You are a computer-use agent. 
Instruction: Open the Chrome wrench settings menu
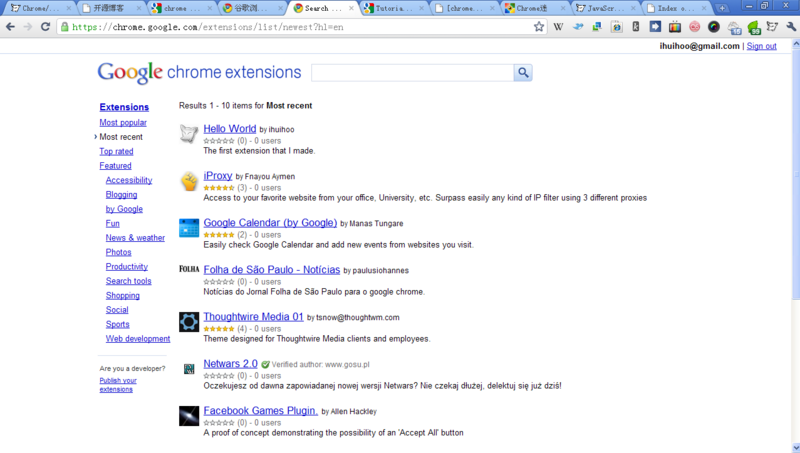[791, 27]
